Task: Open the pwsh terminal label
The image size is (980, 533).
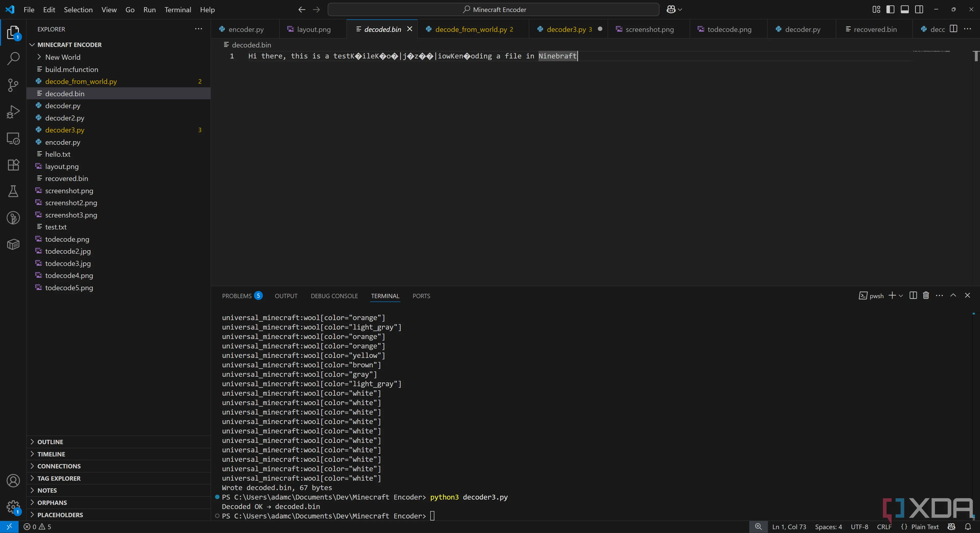Action: (872, 296)
